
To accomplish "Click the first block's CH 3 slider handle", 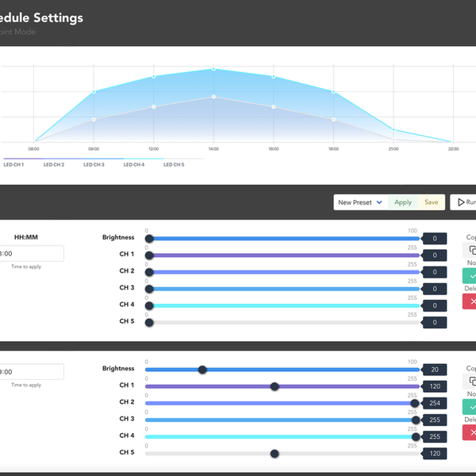I will point(149,289).
